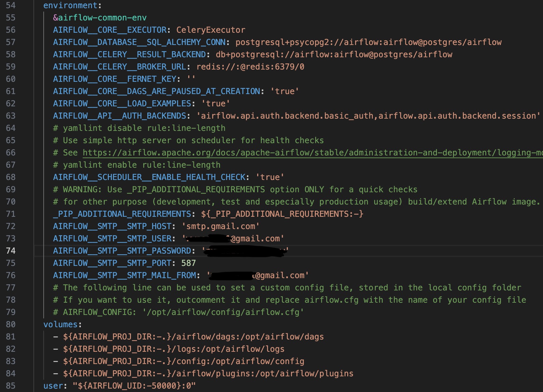543x392 pixels.
Task: Click the AIRFLOW__DATABASE__SQL_ALCHEMY_CONN key
Action: (139, 42)
